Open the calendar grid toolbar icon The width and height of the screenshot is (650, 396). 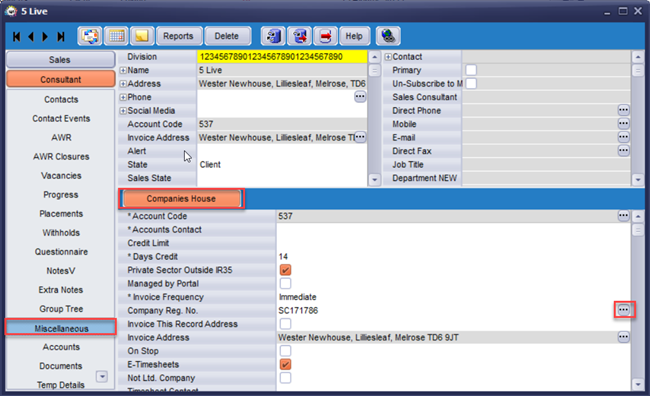pos(116,36)
